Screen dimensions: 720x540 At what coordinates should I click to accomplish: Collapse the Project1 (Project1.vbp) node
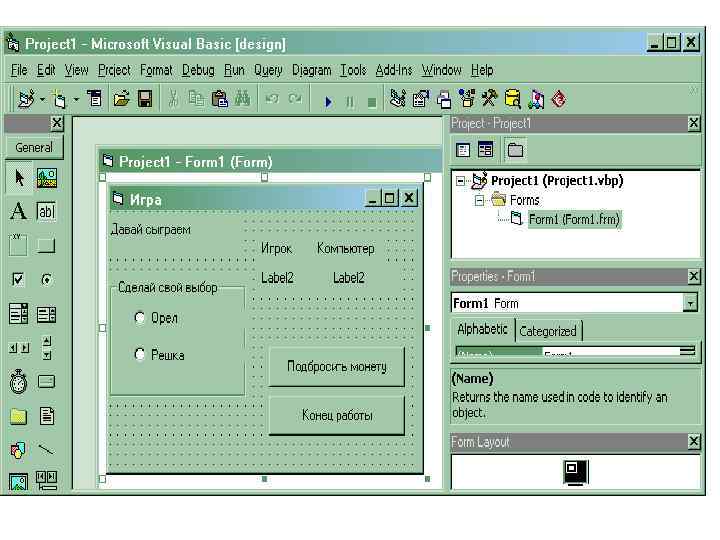(x=460, y=181)
